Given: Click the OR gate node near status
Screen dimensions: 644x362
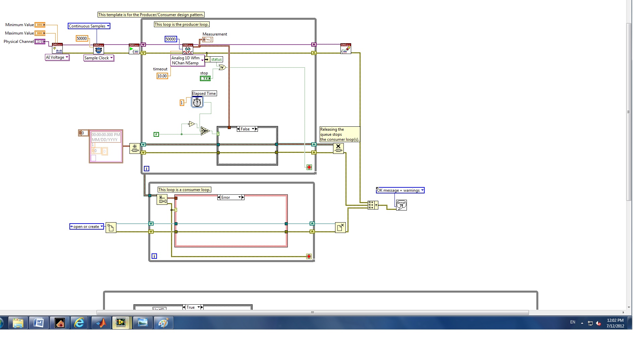Looking at the screenshot, I should 222,67.
